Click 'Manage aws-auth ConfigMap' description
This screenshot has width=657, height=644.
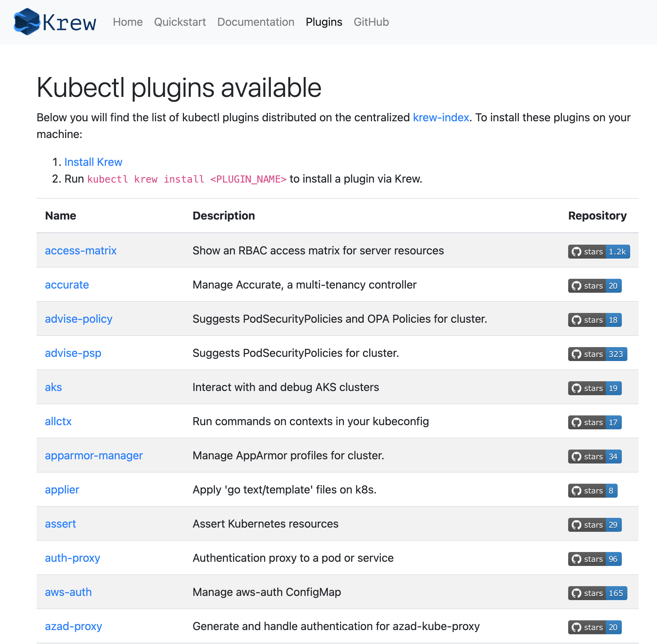(x=267, y=592)
